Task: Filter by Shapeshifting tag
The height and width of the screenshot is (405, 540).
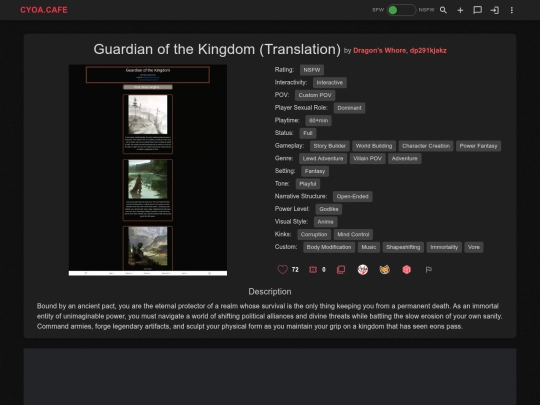Action: pos(403,248)
